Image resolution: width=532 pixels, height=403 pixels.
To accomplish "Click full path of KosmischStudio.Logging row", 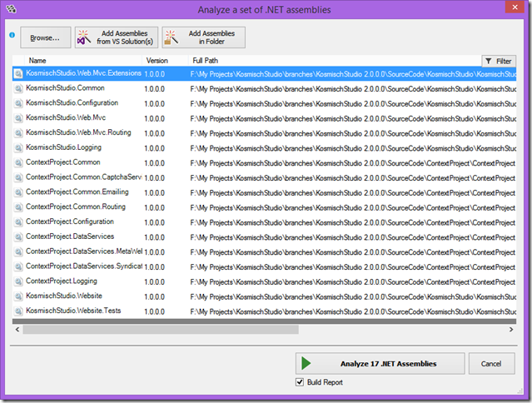I will click(x=353, y=148).
